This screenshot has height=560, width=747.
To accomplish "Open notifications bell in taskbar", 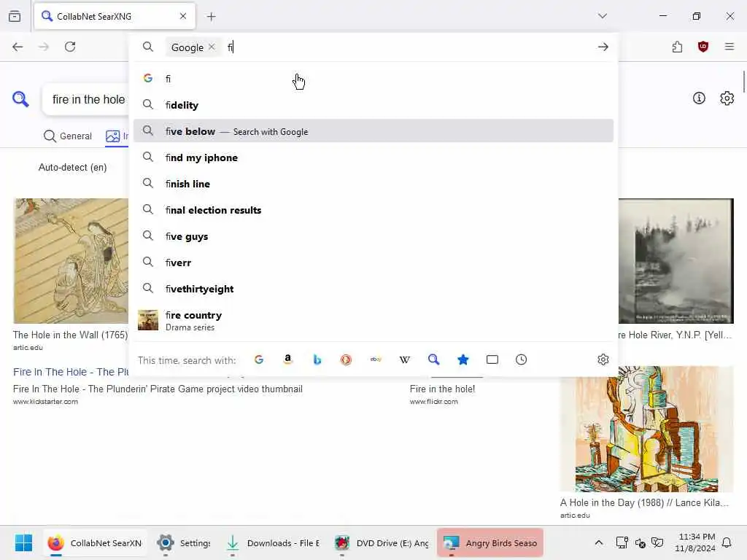I will pos(727,542).
